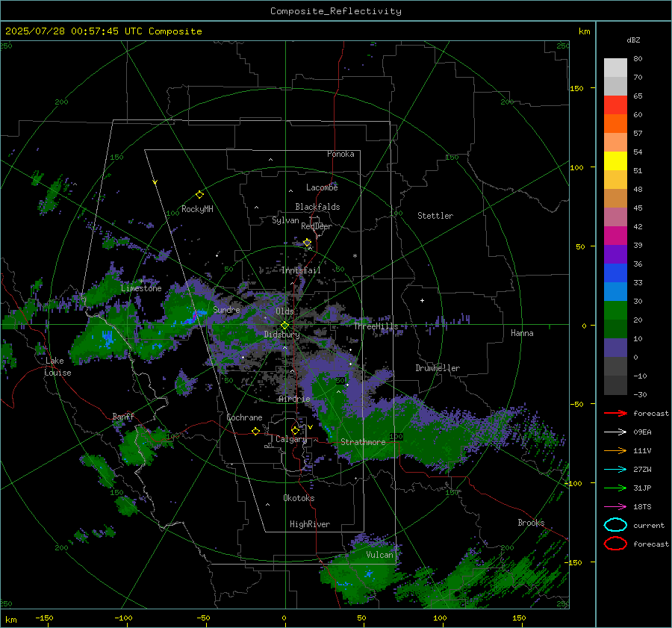Click the Vulcan label

tap(379, 555)
